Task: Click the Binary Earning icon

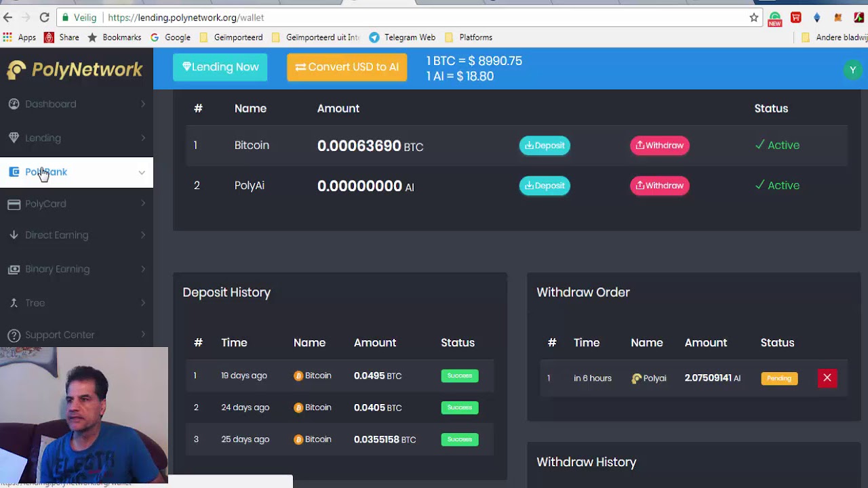Action: (14, 269)
